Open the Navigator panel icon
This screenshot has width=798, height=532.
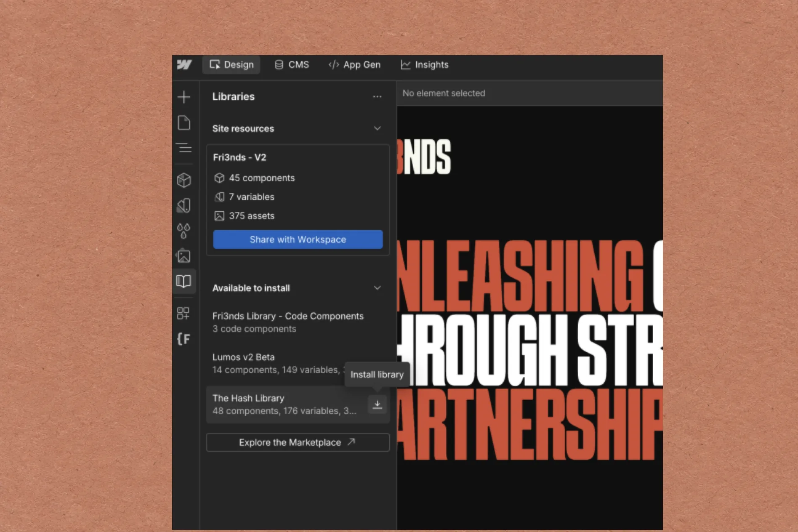pyautogui.click(x=184, y=148)
